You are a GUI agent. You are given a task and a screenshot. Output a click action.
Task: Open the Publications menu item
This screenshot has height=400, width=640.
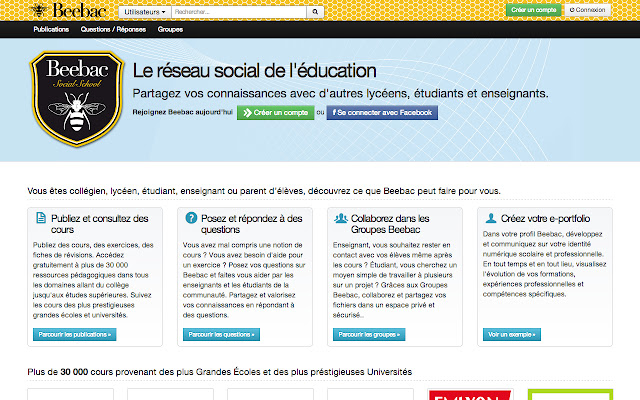51,29
